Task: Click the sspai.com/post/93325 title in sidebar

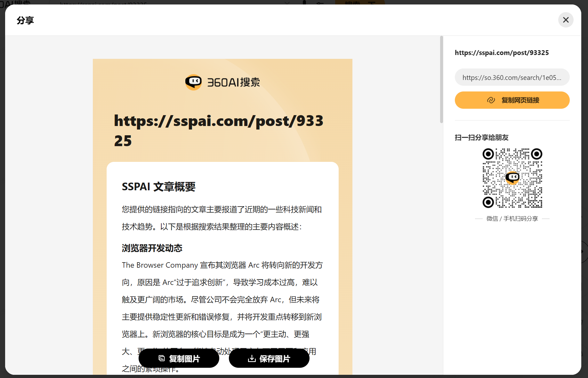Action: (502, 53)
